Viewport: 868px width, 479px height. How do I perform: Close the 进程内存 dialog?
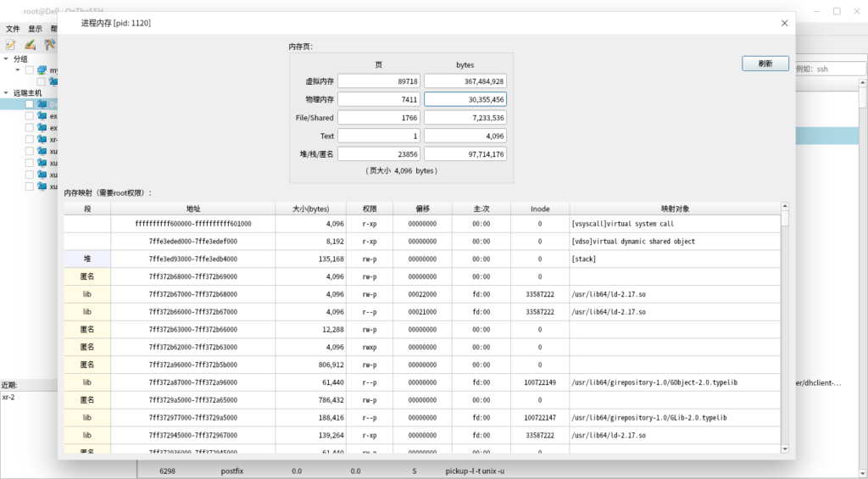coord(784,24)
